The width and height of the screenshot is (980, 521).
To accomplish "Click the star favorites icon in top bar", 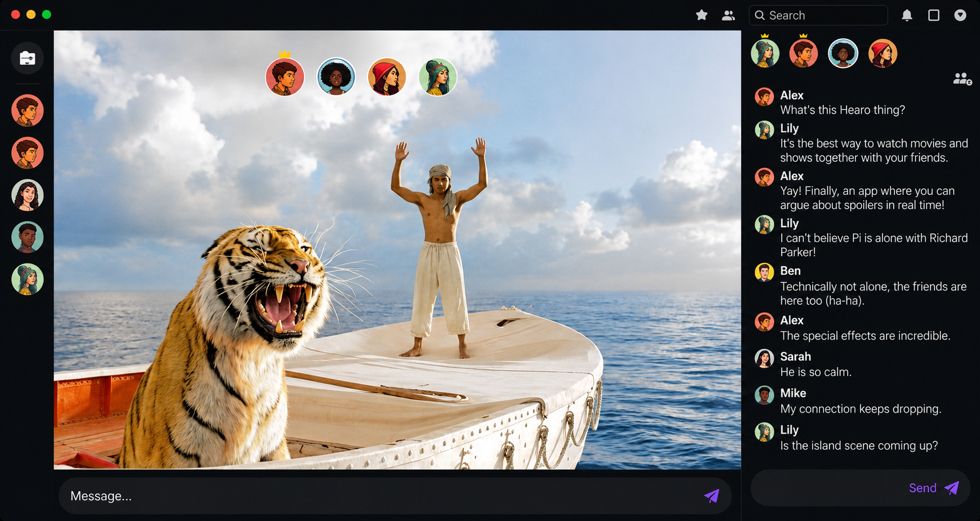I will coord(701,15).
